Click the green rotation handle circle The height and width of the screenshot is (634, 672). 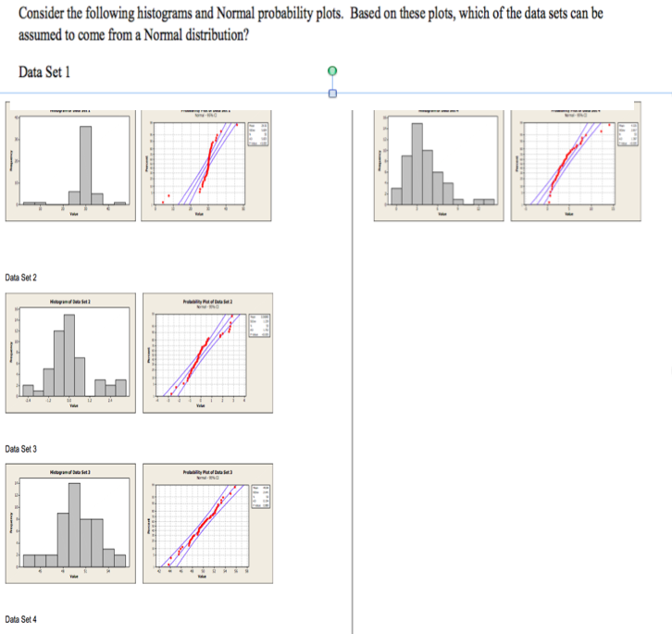332,70
